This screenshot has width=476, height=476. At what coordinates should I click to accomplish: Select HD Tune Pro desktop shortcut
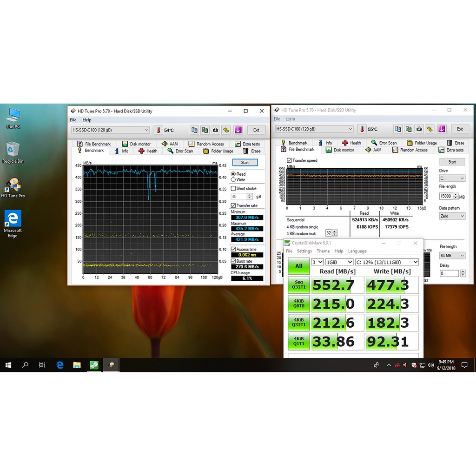13,188
